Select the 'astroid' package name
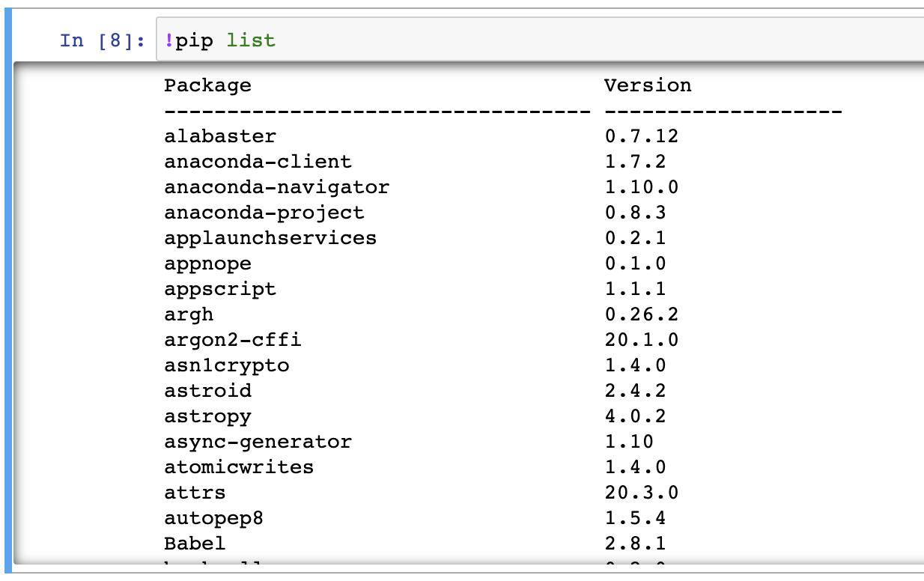This screenshot has width=924, height=581. pyautogui.click(x=208, y=391)
